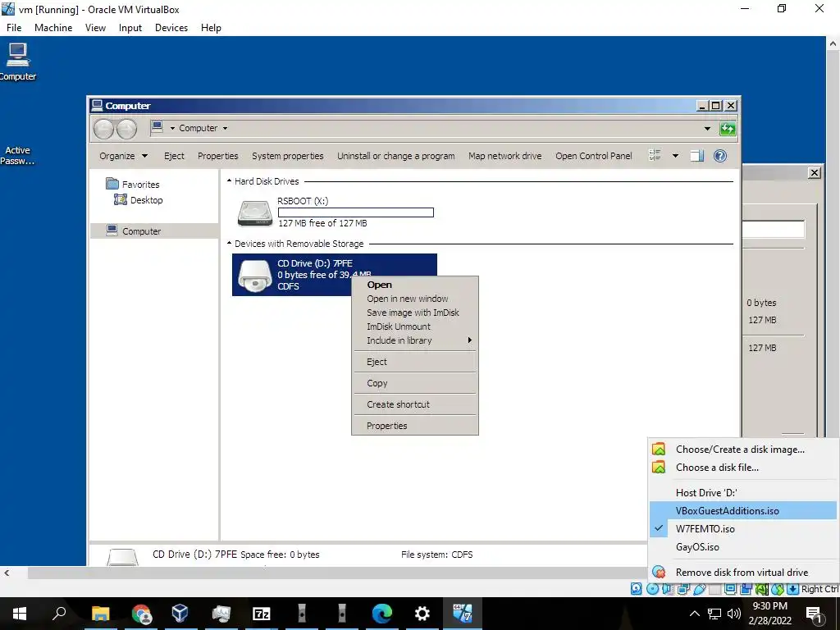Viewport: 840px width, 630px height.
Task: Open Settings gear in taskbar
Action: [x=422, y=614]
